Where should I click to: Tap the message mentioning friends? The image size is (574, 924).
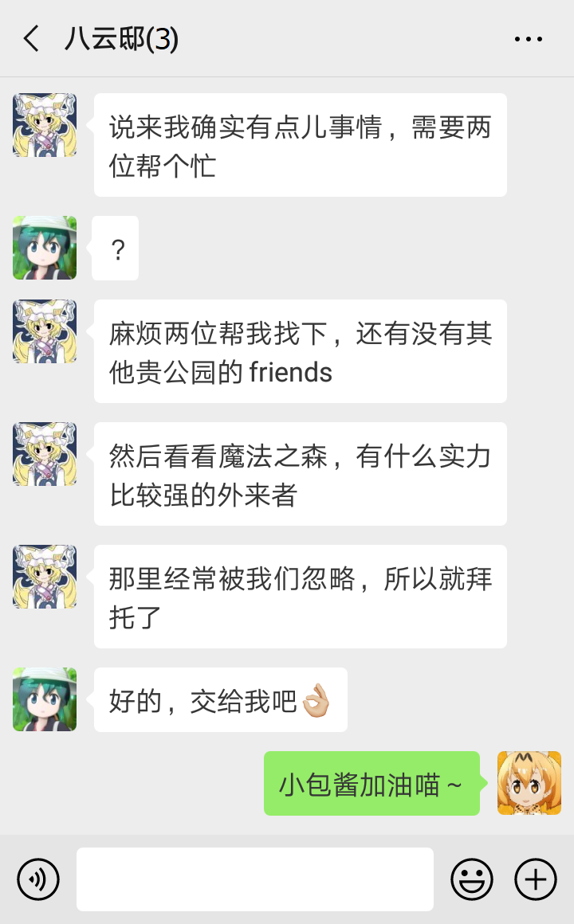coord(301,351)
